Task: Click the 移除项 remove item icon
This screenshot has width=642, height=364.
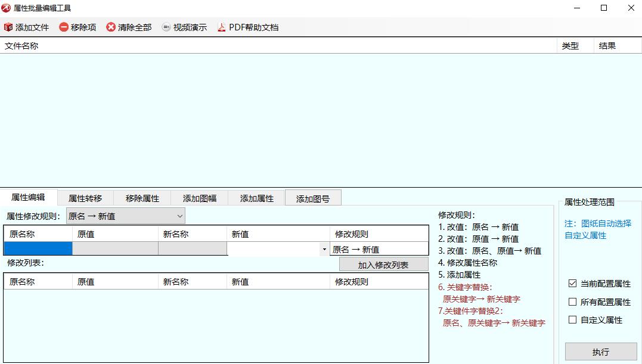Action: [64, 27]
